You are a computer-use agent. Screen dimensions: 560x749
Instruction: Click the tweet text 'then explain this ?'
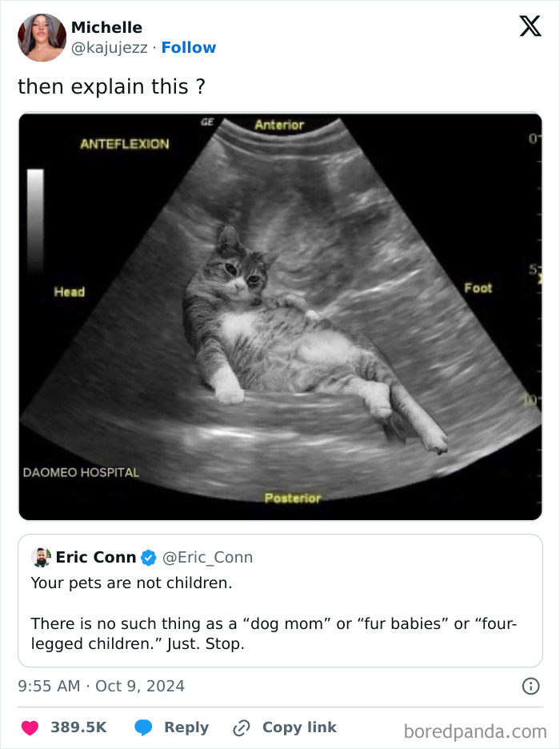[110, 86]
